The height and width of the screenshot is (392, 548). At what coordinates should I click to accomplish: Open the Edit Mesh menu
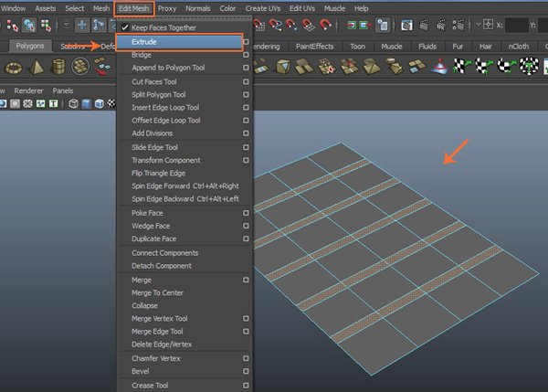[x=134, y=8]
